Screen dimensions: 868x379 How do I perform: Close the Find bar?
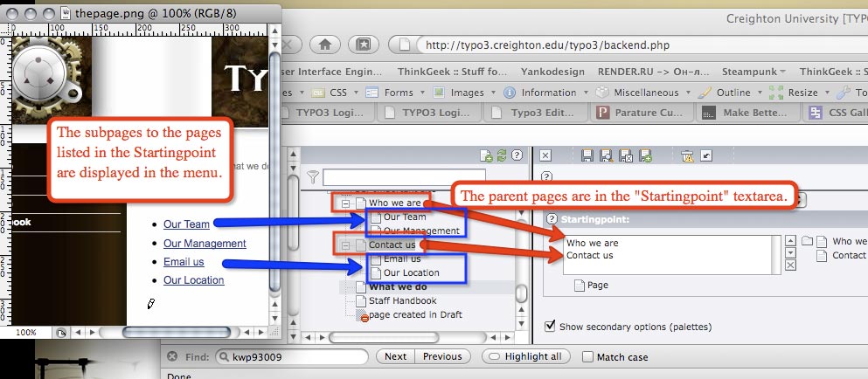(x=172, y=356)
